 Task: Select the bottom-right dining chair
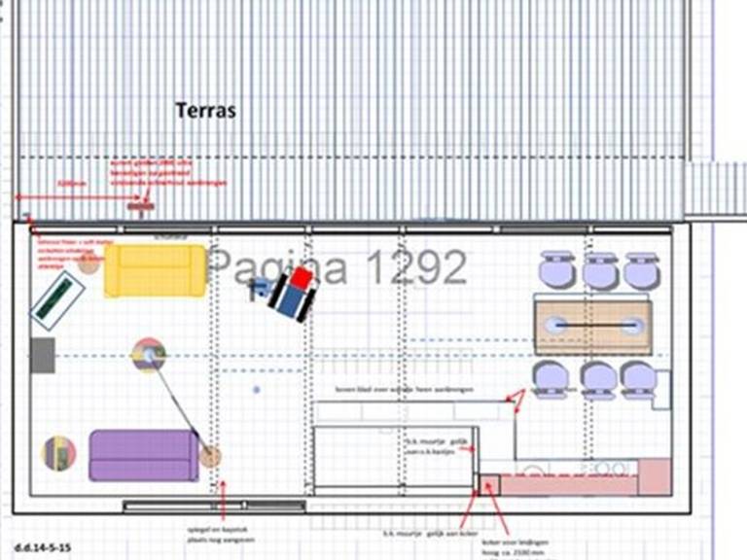click(638, 379)
